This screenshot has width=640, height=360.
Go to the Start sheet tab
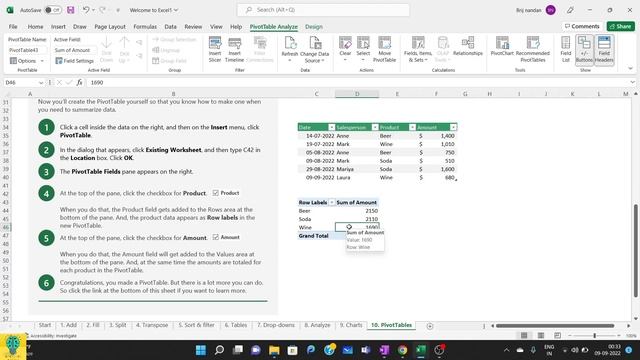[x=45, y=325]
